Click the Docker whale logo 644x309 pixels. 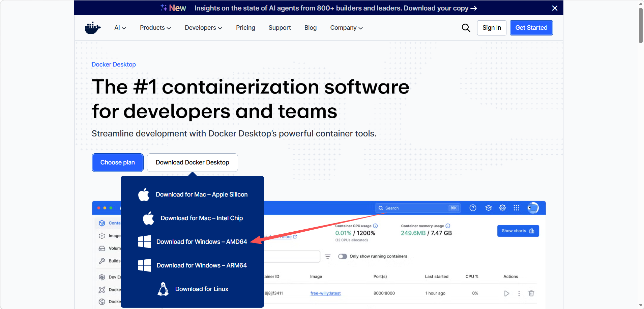(x=93, y=28)
